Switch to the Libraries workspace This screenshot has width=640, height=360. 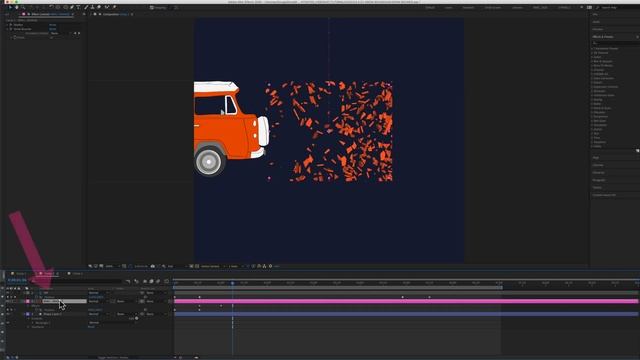click(517, 7)
